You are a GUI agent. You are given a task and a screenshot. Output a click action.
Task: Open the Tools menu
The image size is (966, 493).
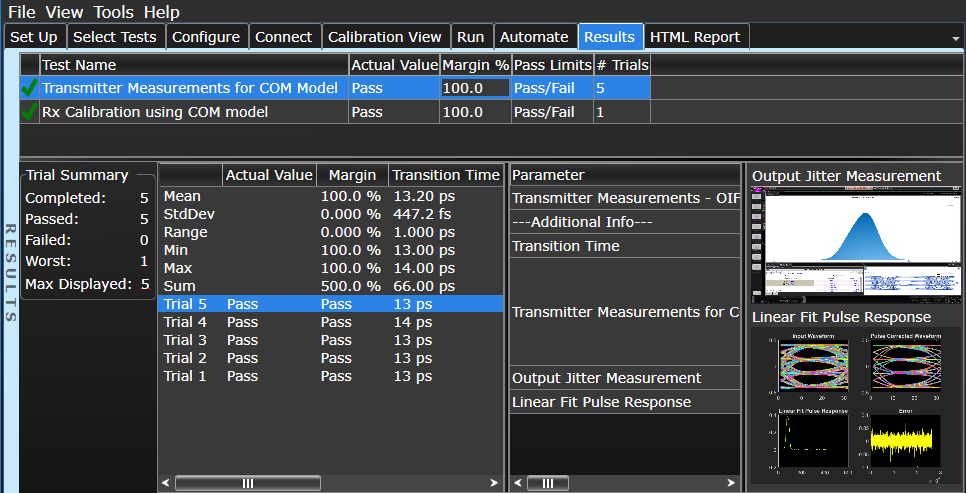point(114,12)
